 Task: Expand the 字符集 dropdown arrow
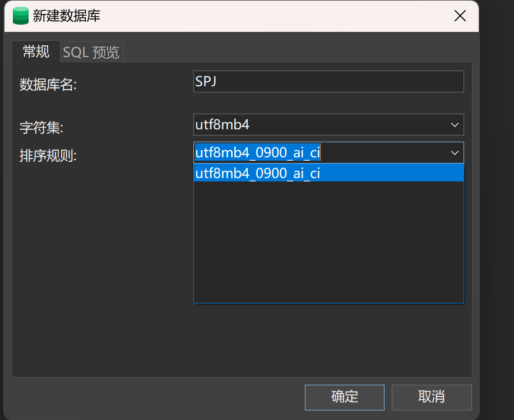[x=455, y=125]
